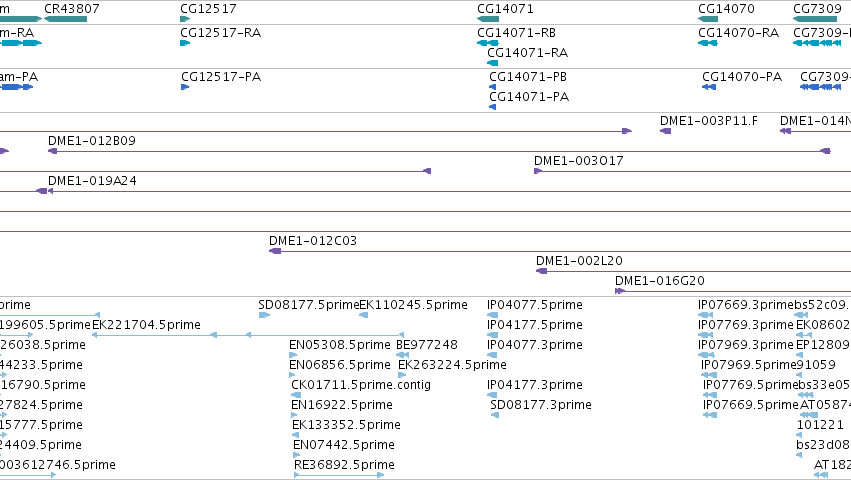Open the EK133352.5prime EST label
This screenshot has height=480, width=851.
tap(346, 425)
